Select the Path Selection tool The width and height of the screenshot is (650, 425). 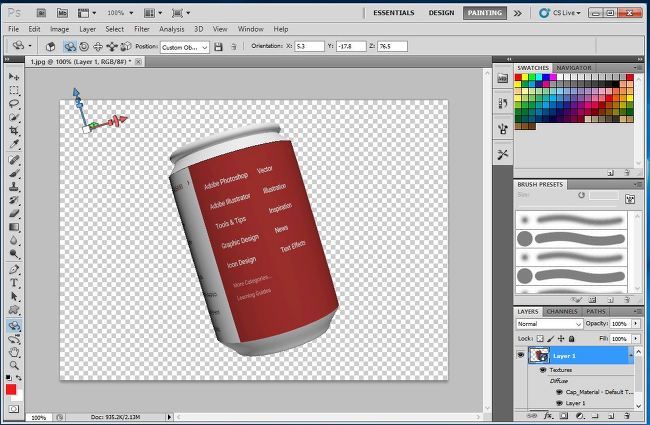click(x=14, y=296)
